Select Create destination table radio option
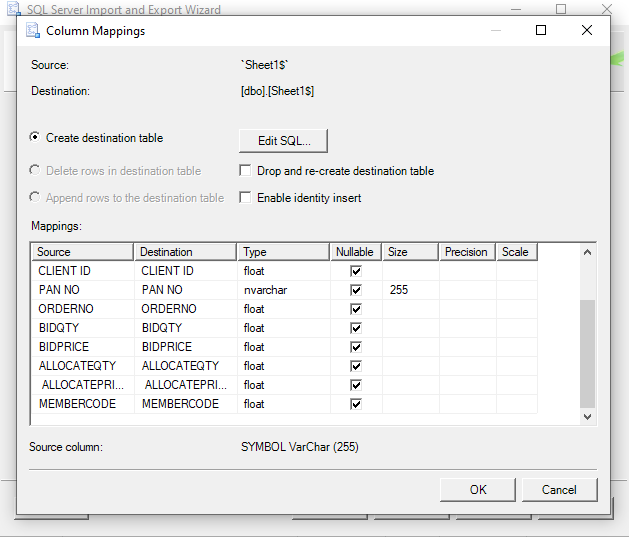 point(36,138)
